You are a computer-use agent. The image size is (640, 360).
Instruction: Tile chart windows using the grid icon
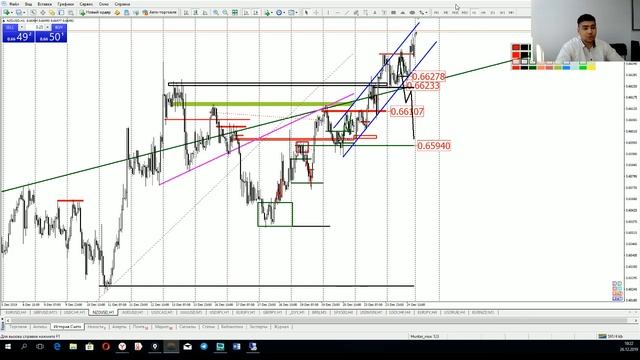click(235, 12)
